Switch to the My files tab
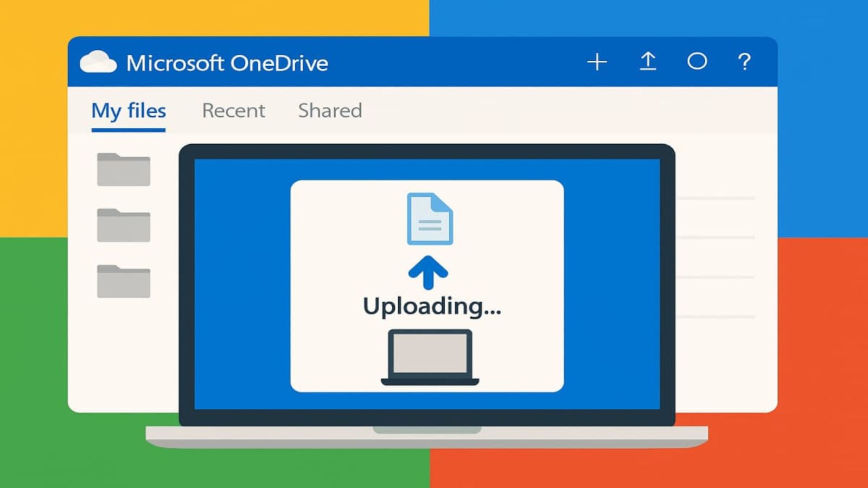868x488 pixels. (129, 111)
